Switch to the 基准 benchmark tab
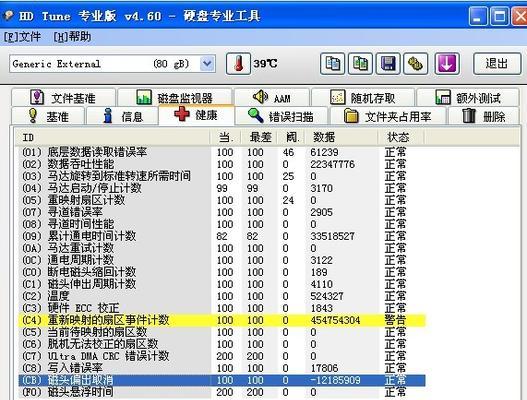Screen dimensions: 527x400 tap(48, 116)
